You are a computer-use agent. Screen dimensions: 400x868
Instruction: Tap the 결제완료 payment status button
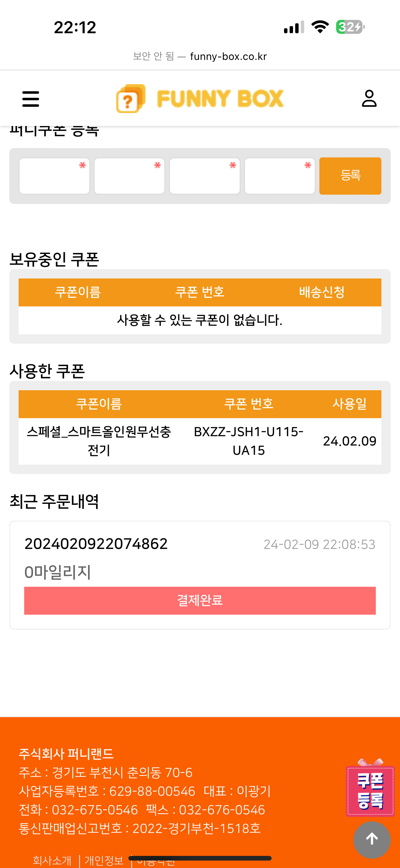200,600
